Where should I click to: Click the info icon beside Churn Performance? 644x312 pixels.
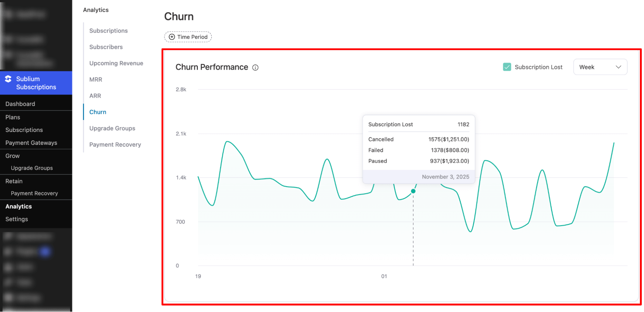[255, 67]
